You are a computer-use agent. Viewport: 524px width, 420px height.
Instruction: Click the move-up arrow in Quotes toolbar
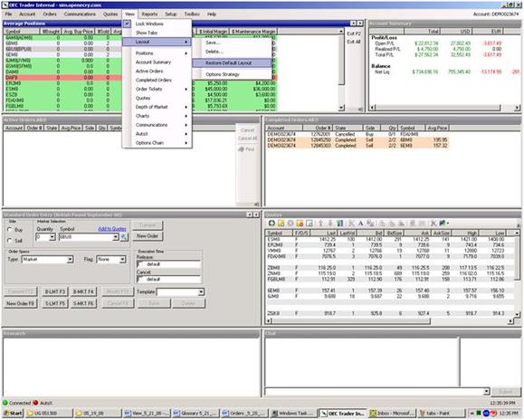tap(320, 224)
